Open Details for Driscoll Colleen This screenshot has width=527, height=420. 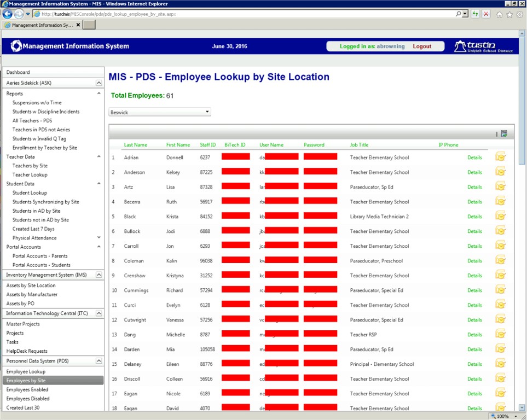[x=474, y=379]
